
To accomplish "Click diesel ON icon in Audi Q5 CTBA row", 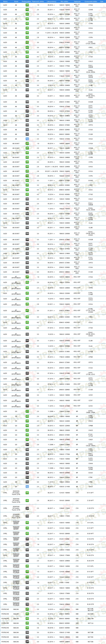I will (27, 482).
